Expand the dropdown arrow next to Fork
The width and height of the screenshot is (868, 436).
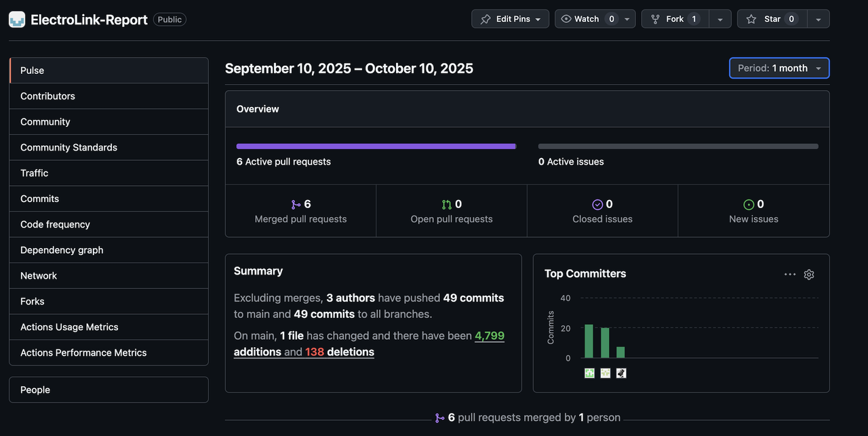720,19
